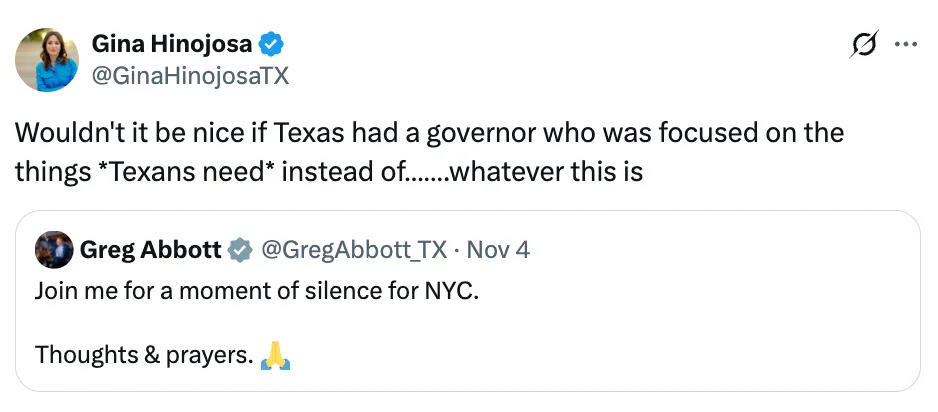This screenshot has width=938, height=412.
Task: Click Gina Hinojosa's profile picture
Action: (47, 60)
